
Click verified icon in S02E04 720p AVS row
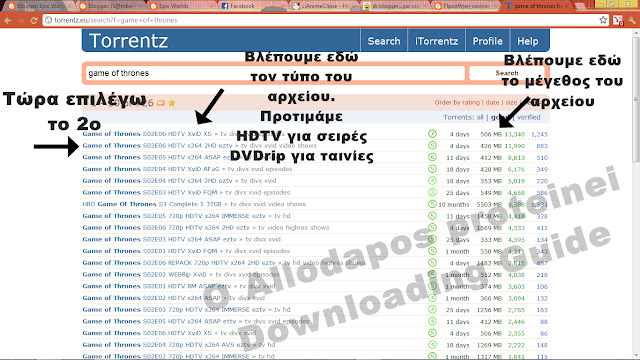[x=432, y=345]
